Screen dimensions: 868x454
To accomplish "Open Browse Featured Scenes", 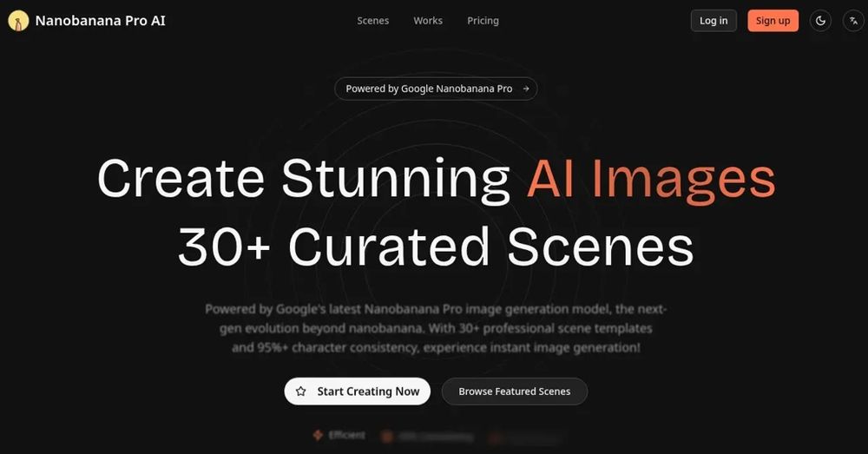I will [514, 391].
